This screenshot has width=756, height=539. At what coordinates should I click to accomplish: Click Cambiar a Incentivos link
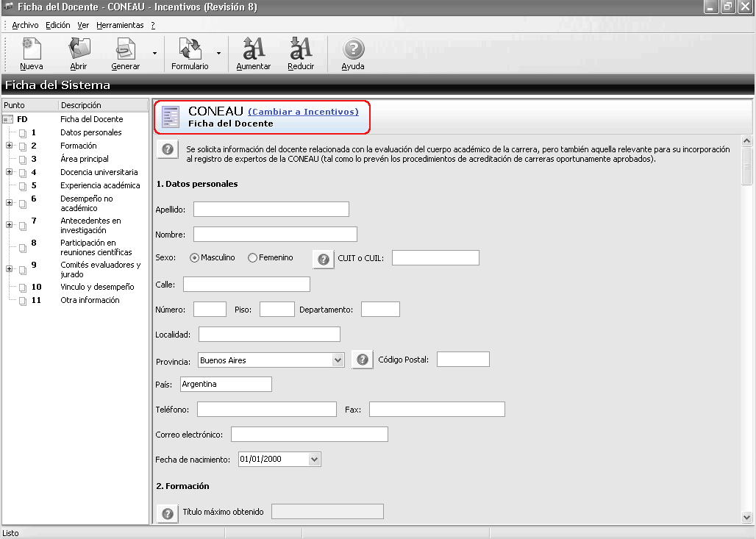click(x=303, y=112)
